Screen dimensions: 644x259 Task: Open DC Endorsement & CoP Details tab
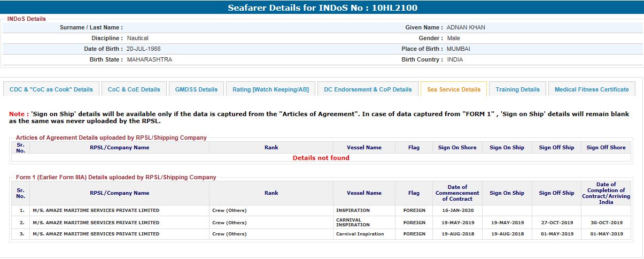click(x=368, y=89)
